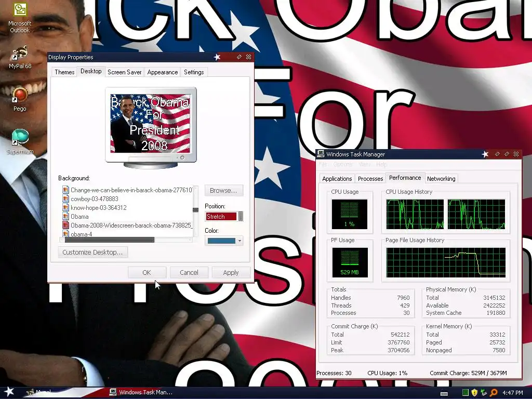Open the Settings tab in Display Properties
This screenshot has width=532, height=399.
(194, 72)
